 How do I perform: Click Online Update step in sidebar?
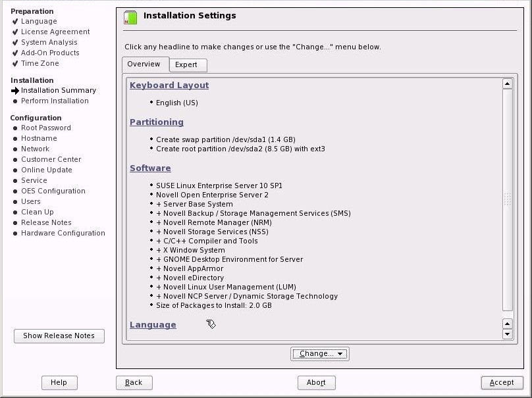coord(47,170)
